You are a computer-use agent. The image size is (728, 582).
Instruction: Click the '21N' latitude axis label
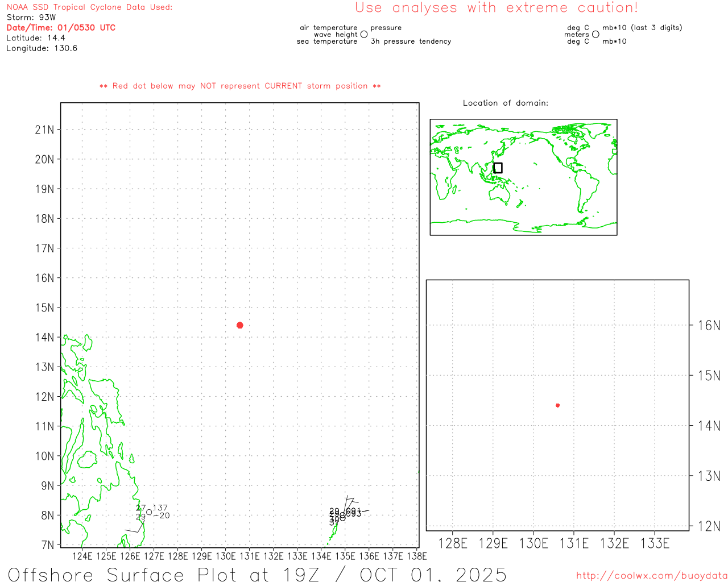(44, 130)
